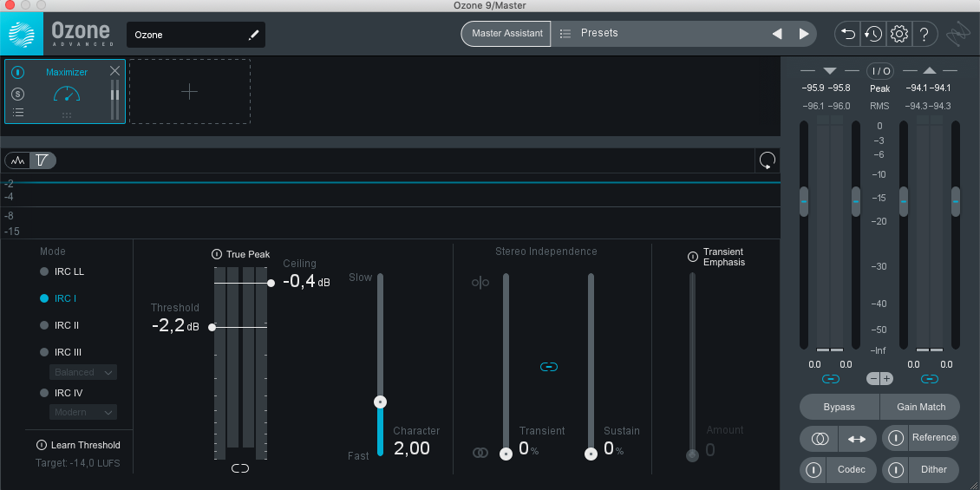Click the Transient slider handle
This screenshot has width=980, height=490.
click(506, 454)
